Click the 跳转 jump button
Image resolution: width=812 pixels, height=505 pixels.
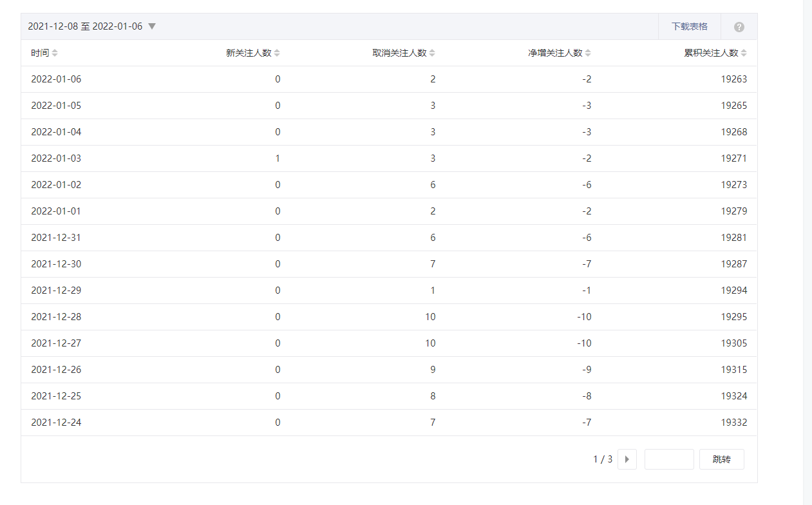click(x=721, y=459)
